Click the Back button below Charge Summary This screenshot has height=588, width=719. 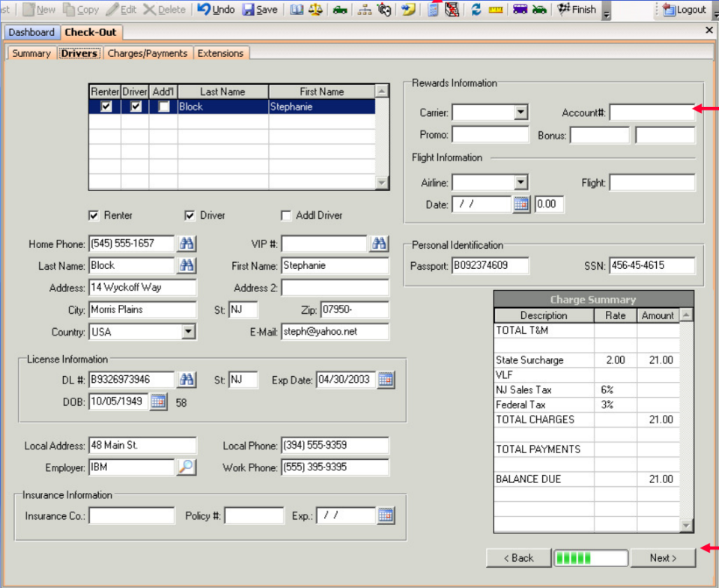click(x=518, y=557)
